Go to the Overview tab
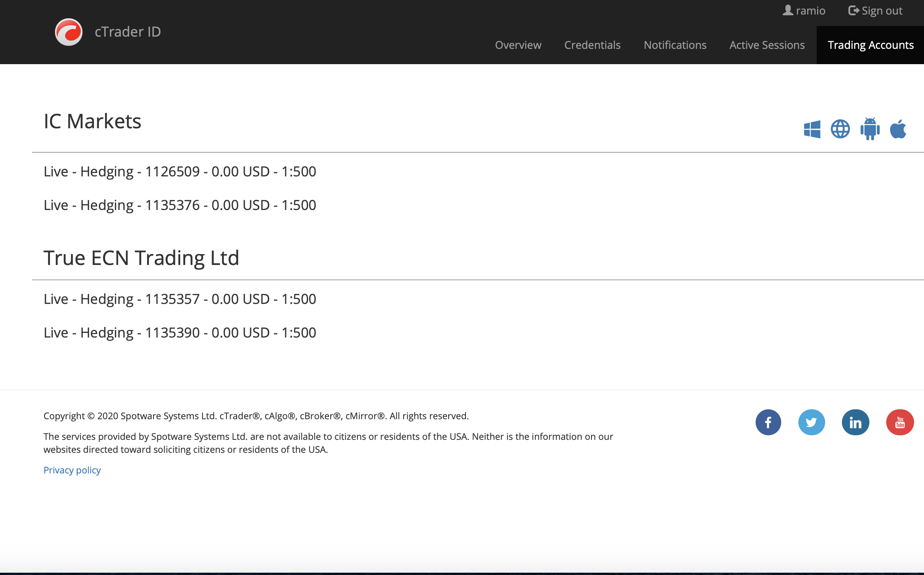The width and height of the screenshot is (924, 575). coord(518,45)
